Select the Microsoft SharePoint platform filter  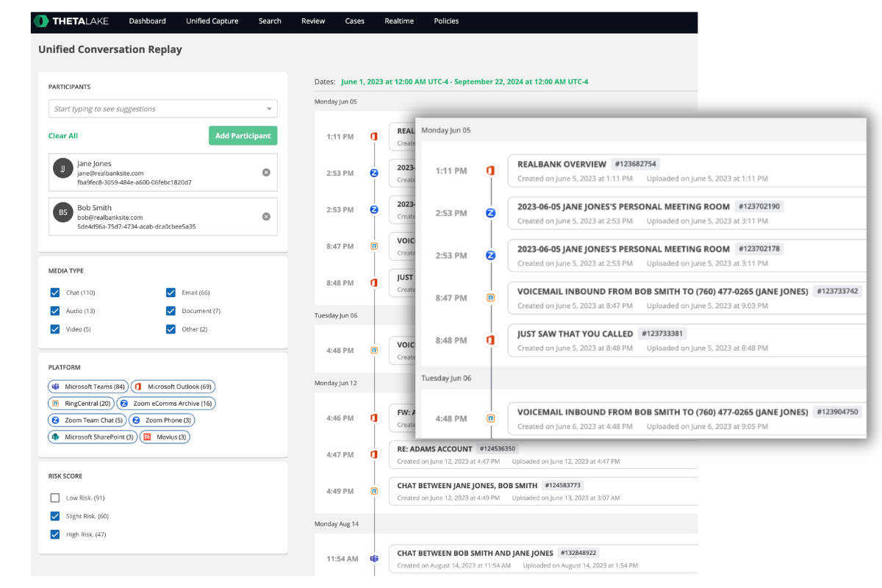(x=93, y=437)
